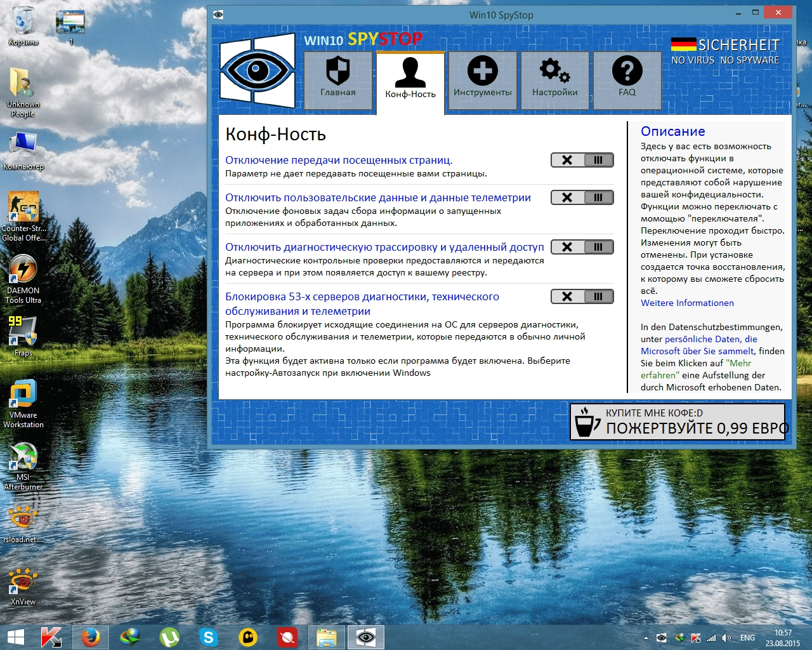
Task: Open the Настройки tab with the gears icon
Action: tap(555, 80)
